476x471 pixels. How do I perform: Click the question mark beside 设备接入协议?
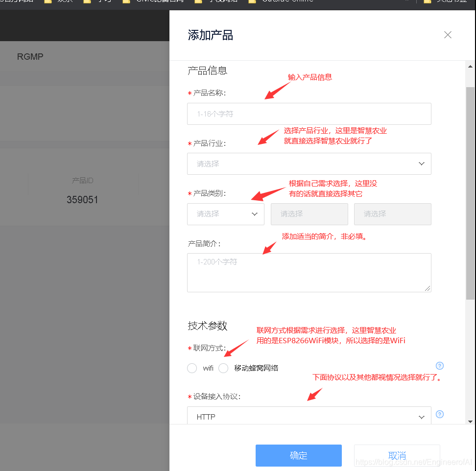[439, 414]
